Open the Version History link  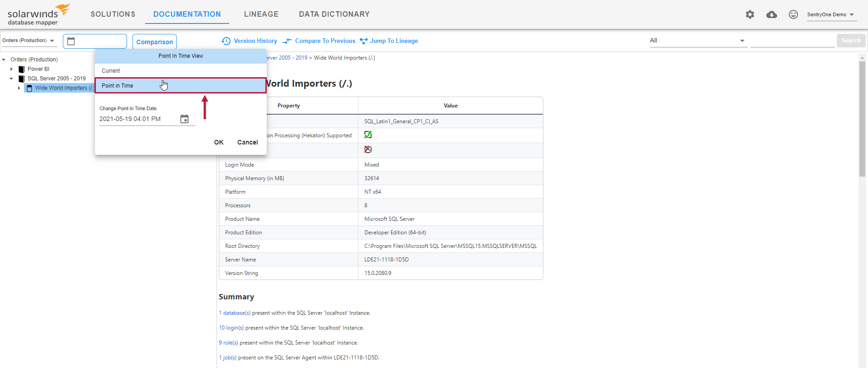click(255, 41)
